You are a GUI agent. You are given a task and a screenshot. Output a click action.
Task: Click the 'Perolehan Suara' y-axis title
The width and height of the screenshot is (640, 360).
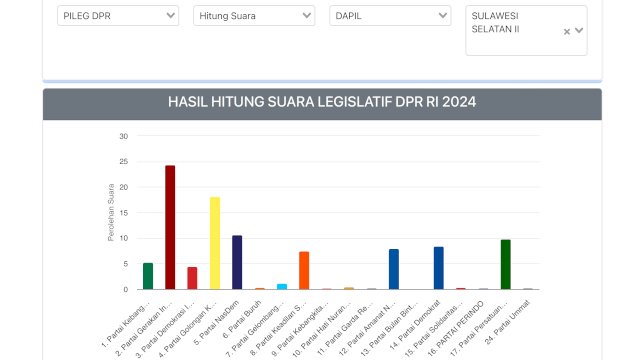(x=111, y=212)
